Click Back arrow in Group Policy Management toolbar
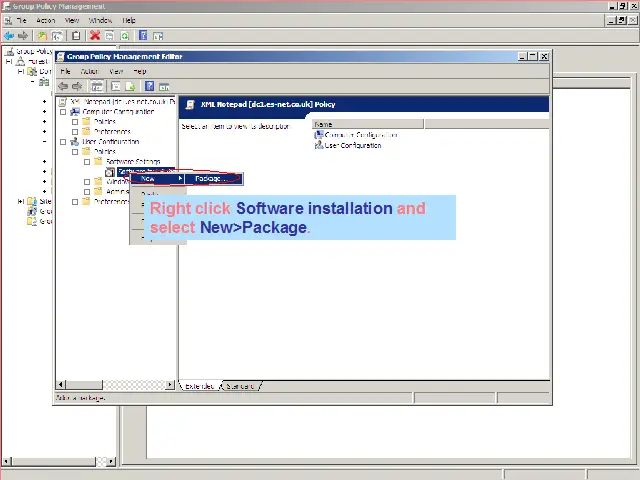Image resolution: width=640 pixels, height=480 pixels. pyautogui.click(x=9, y=35)
